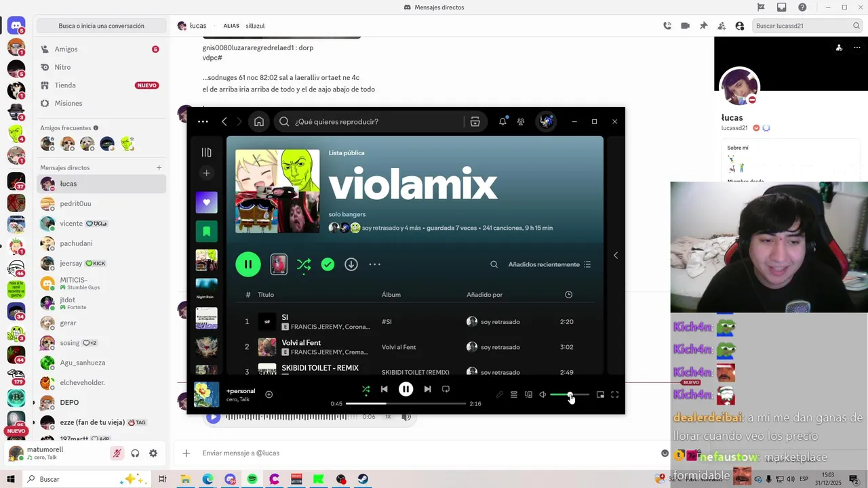
Task: Expand Spotify right panel chevron
Action: click(616, 256)
